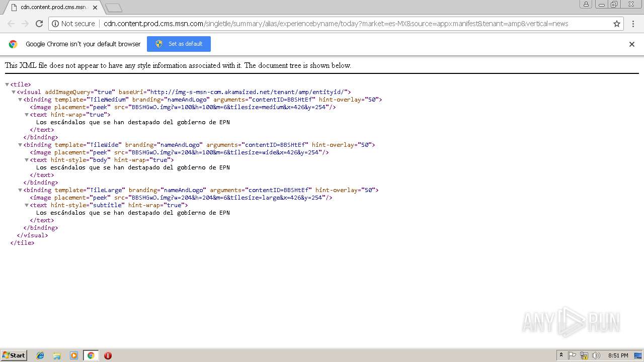644x362 pixels.
Task: Open Windows Media Player from taskbar
Action: [x=74, y=355]
